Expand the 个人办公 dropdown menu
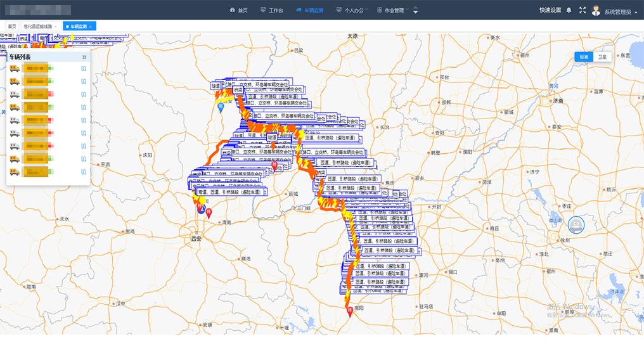 click(352, 10)
